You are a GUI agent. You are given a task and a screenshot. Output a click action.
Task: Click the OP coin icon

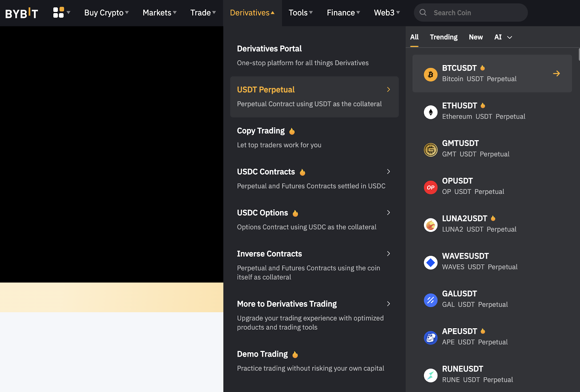tap(431, 187)
